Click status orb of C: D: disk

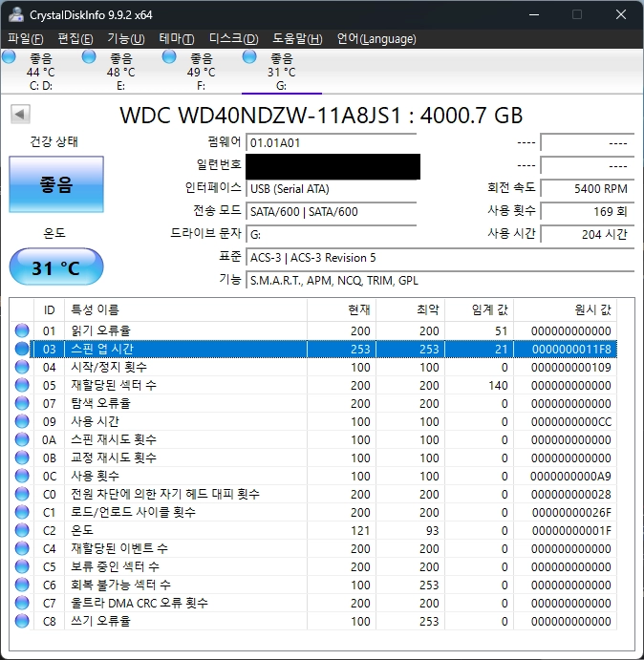(x=9, y=56)
